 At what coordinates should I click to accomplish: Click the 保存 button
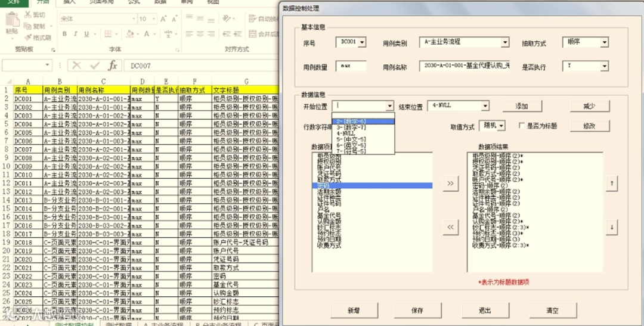coord(417,311)
